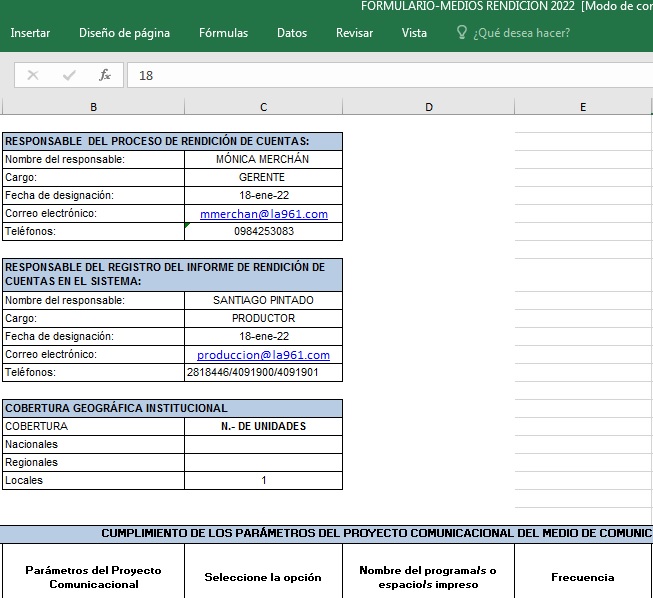Open the Vista ribbon tab

pyautogui.click(x=414, y=33)
